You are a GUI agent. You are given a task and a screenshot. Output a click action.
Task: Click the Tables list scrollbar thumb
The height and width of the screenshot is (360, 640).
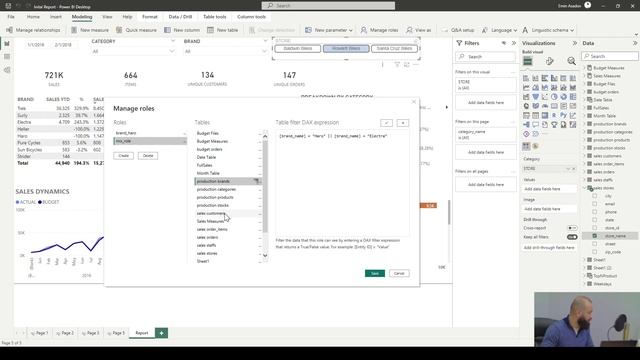click(265, 187)
